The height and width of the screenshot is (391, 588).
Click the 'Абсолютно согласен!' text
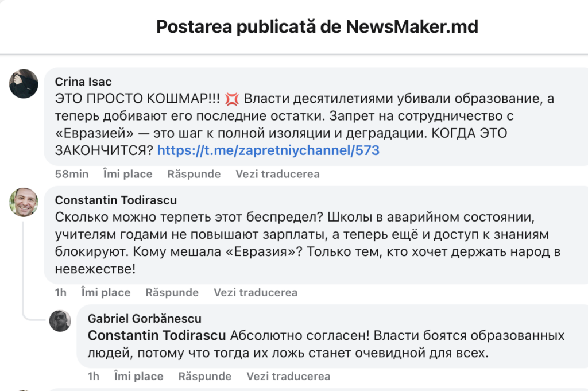tap(300, 335)
